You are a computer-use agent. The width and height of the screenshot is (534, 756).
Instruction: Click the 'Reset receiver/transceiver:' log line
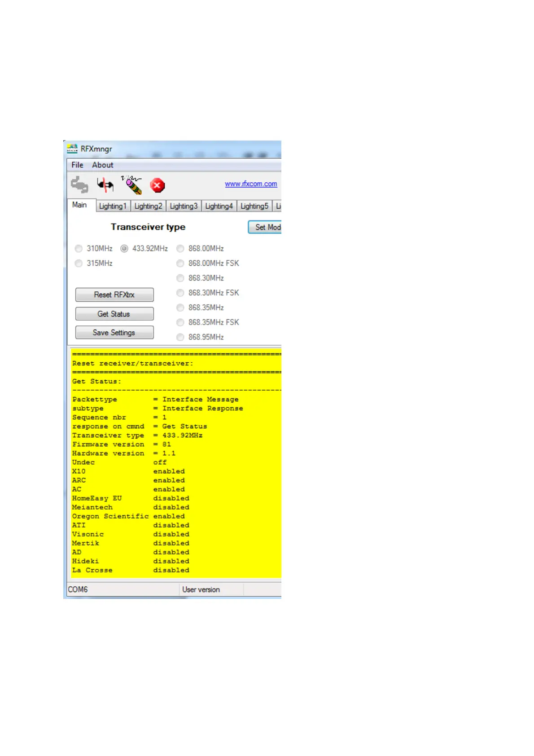click(133, 364)
